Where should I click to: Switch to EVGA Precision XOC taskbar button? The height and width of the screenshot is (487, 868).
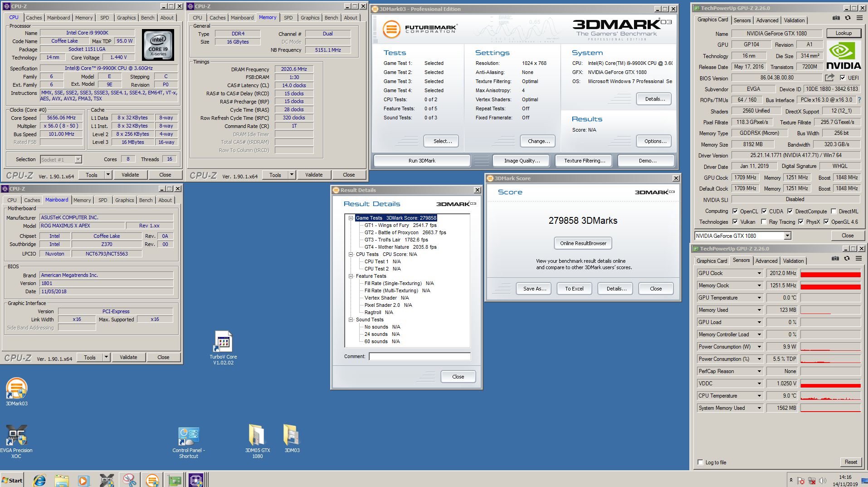point(107,480)
